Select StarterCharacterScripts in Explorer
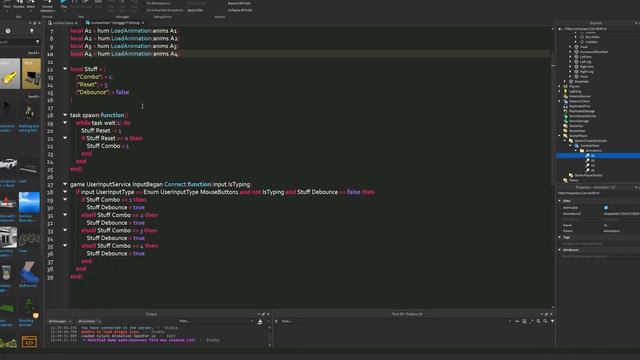The height and width of the screenshot is (360, 640). click(x=591, y=141)
